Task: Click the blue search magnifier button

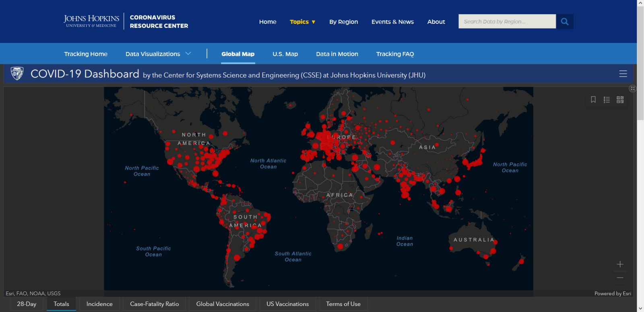Action: [x=565, y=22]
